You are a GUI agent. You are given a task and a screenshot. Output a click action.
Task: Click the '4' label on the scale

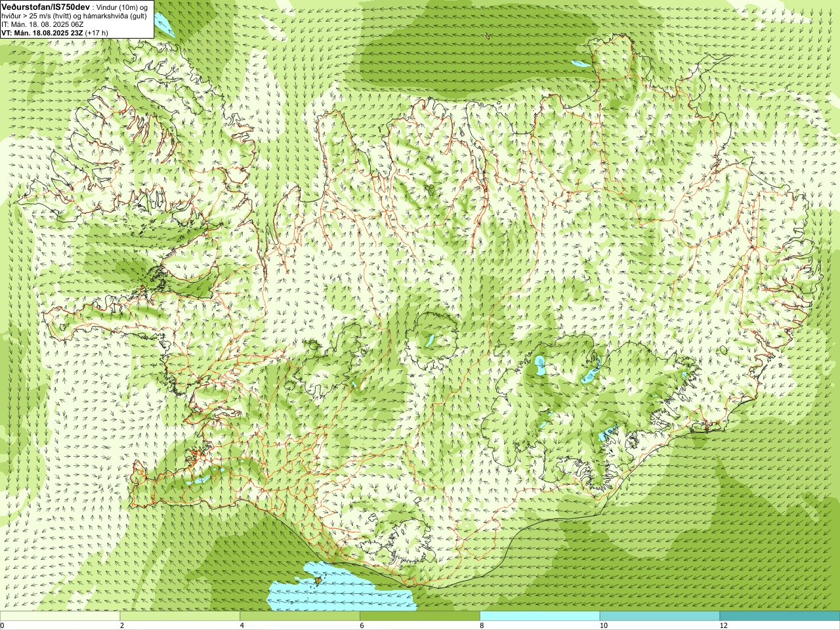(242, 625)
